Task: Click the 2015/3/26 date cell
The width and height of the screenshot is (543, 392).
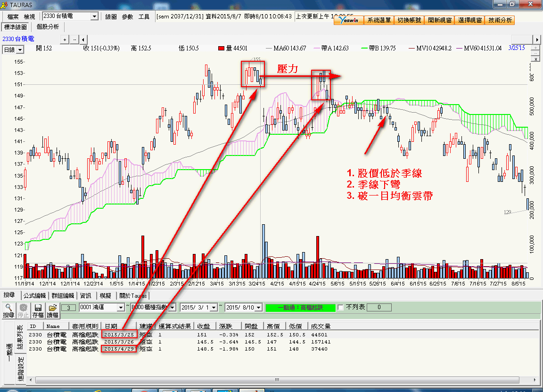Action: tap(119, 342)
